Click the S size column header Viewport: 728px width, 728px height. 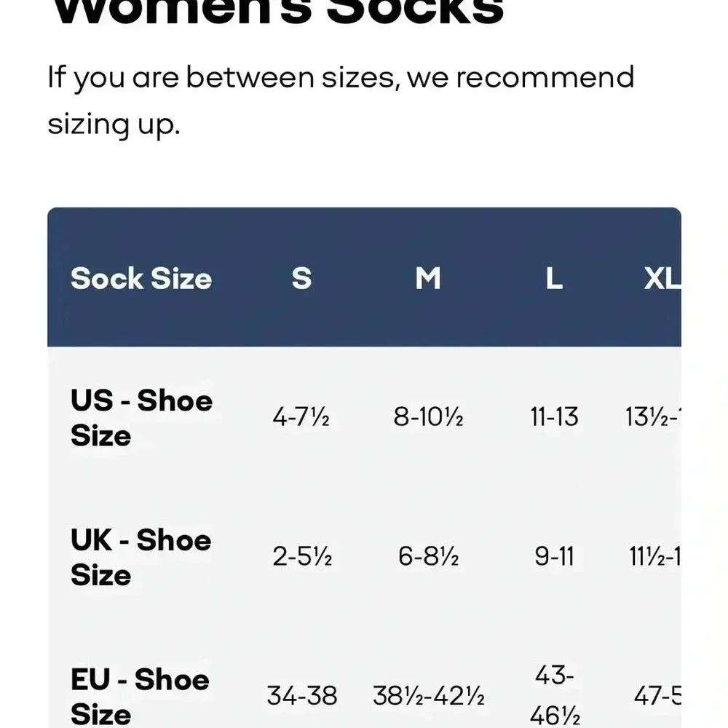point(301,279)
